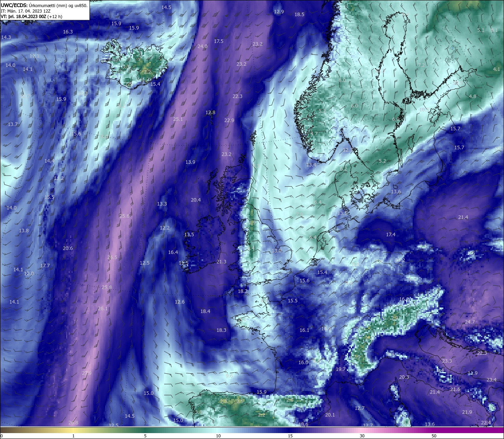Click the map value 20.4 northwest of Ireland
This screenshot has height=439, width=504.
(x=196, y=200)
